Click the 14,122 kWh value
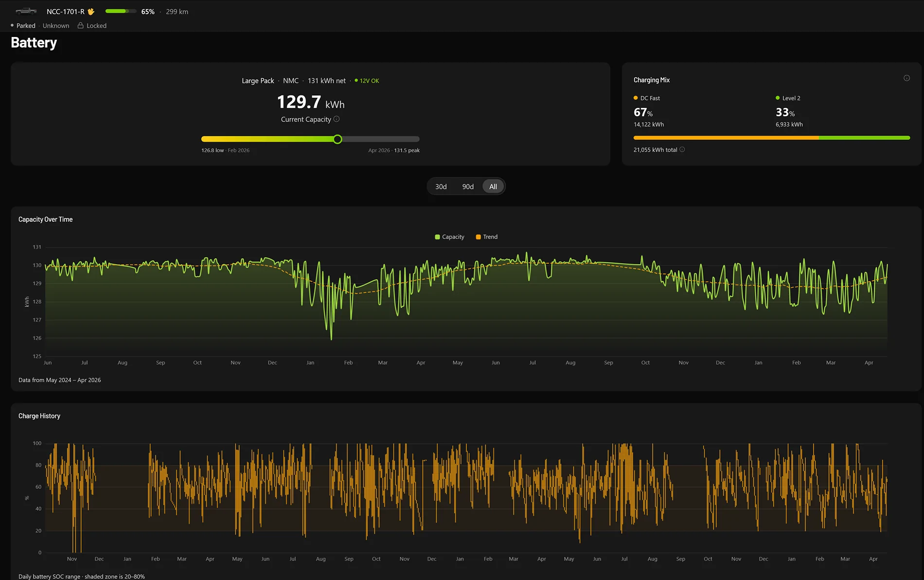Image resolution: width=924 pixels, height=580 pixels. click(x=649, y=125)
